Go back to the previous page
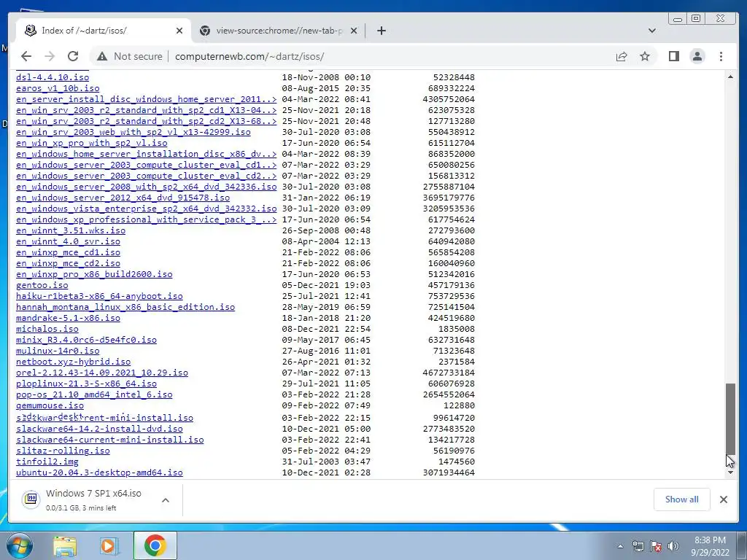The width and height of the screenshot is (747, 560). (26, 56)
